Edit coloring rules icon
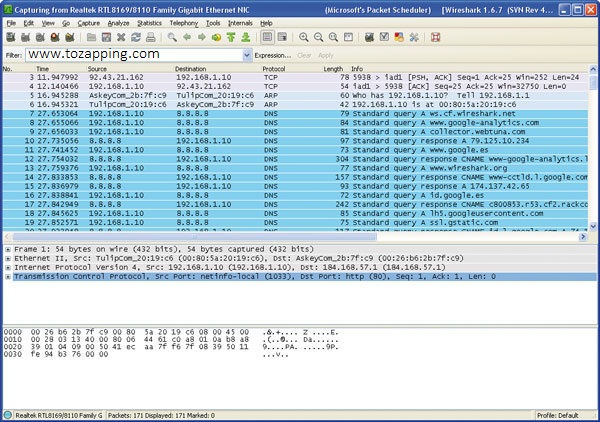Screen dimensions: 600x422 point(399,37)
